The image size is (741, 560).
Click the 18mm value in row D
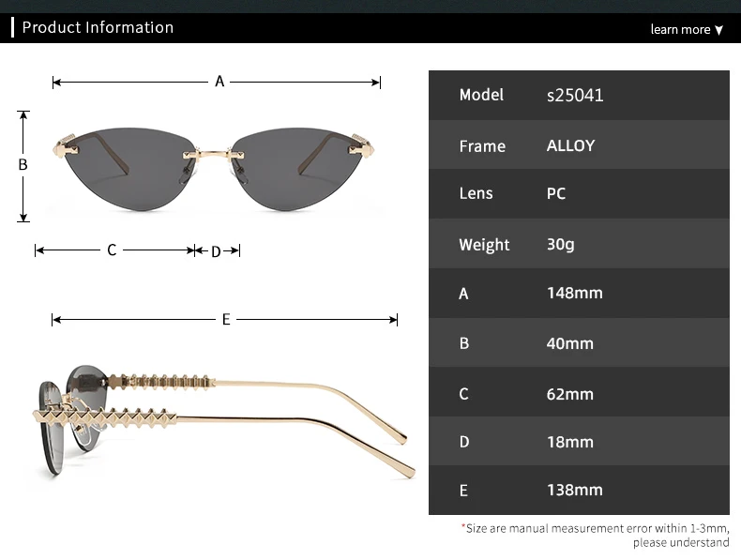(x=570, y=442)
